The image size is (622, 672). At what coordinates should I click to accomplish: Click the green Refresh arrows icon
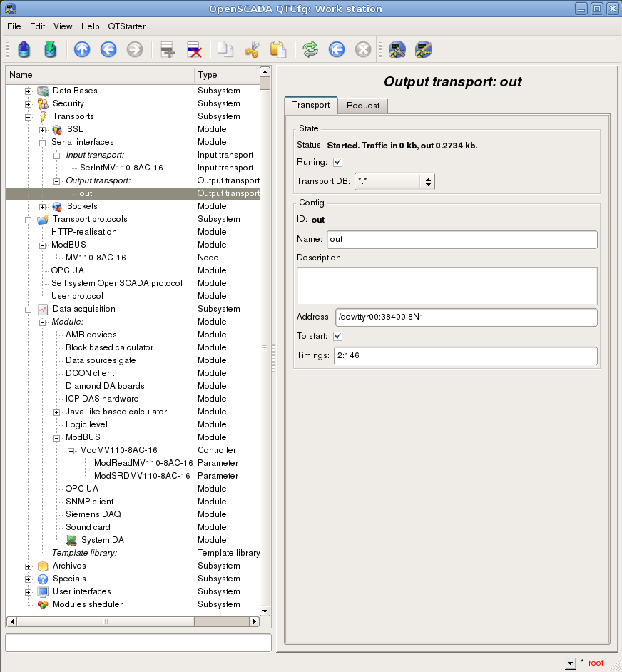point(310,49)
